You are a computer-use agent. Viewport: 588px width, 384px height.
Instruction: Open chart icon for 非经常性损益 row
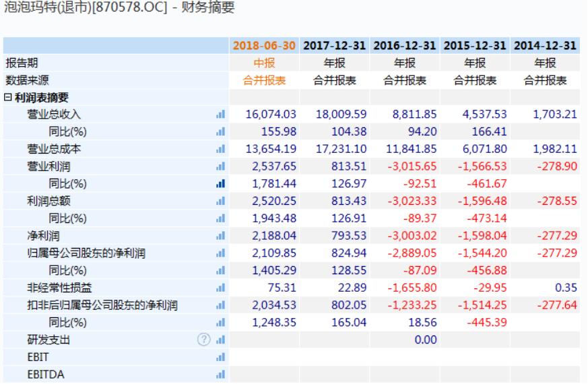[220, 288]
